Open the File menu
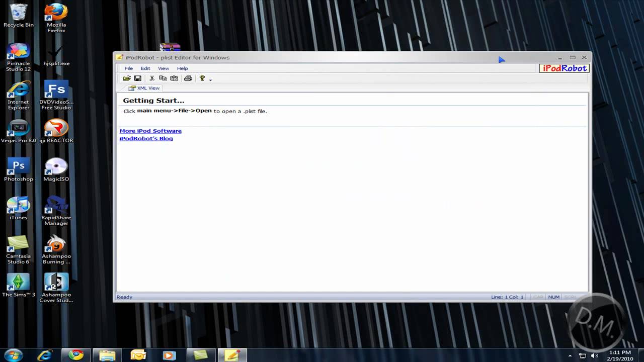The width and height of the screenshot is (644, 362). [x=129, y=68]
